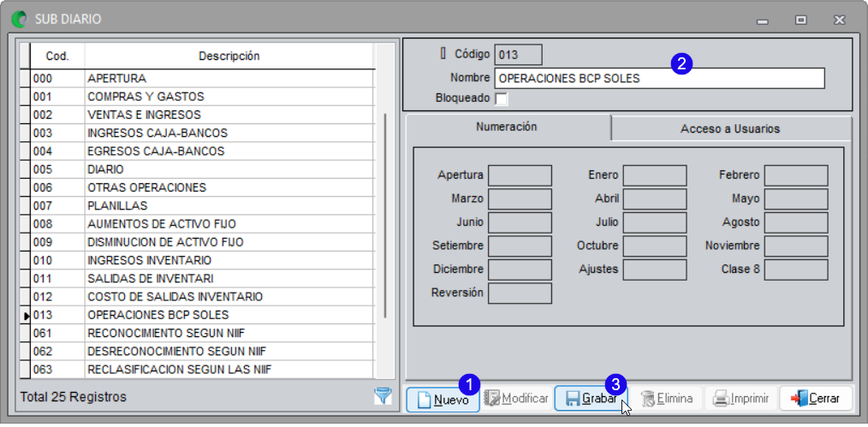Click the Abril numbering field
The width and height of the screenshot is (868, 427).
coord(654,199)
